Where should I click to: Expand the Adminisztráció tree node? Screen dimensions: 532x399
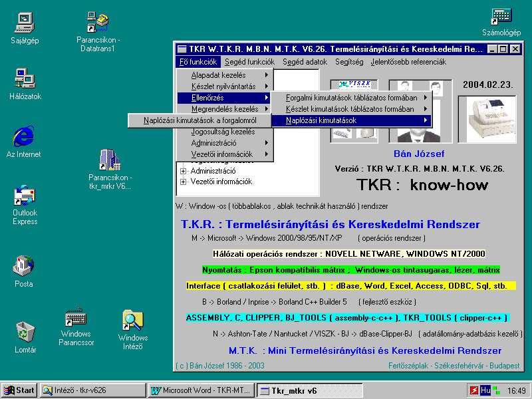[184, 171]
